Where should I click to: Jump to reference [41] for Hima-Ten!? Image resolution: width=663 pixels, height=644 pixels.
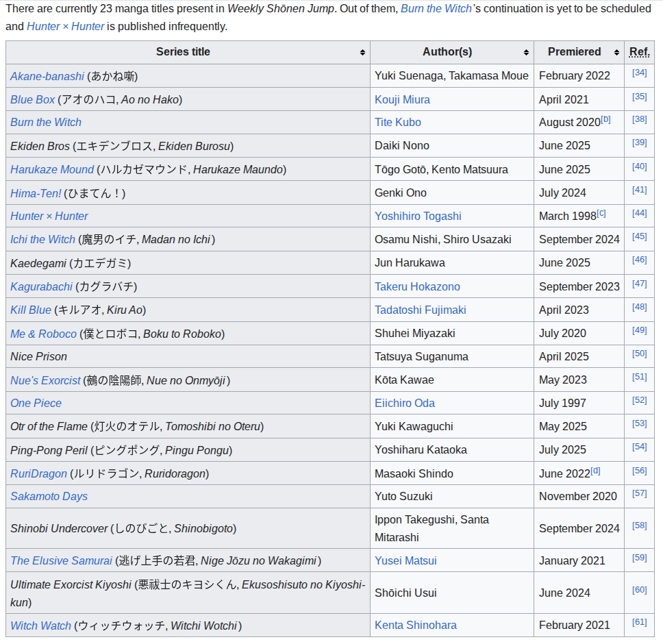tap(639, 190)
